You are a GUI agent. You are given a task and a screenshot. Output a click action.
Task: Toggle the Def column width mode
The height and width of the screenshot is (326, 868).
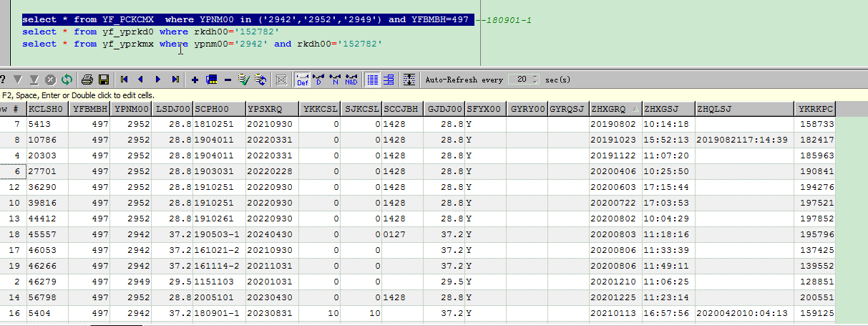point(303,80)
